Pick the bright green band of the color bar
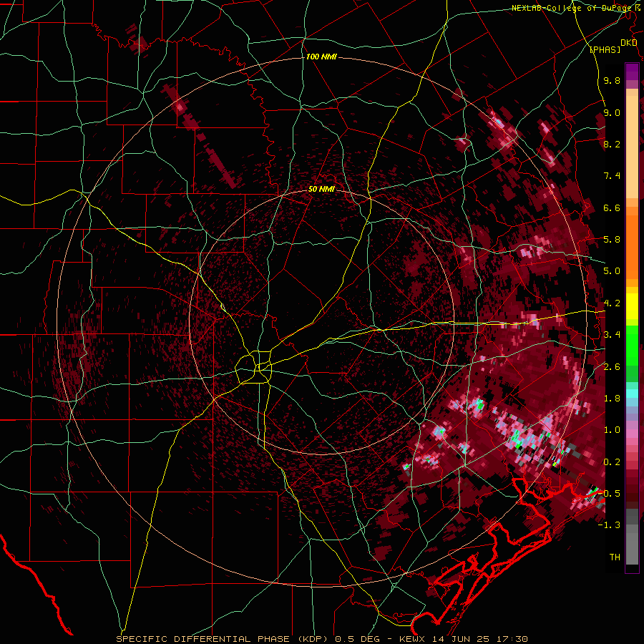644x644 pixels. coord(632,345)
